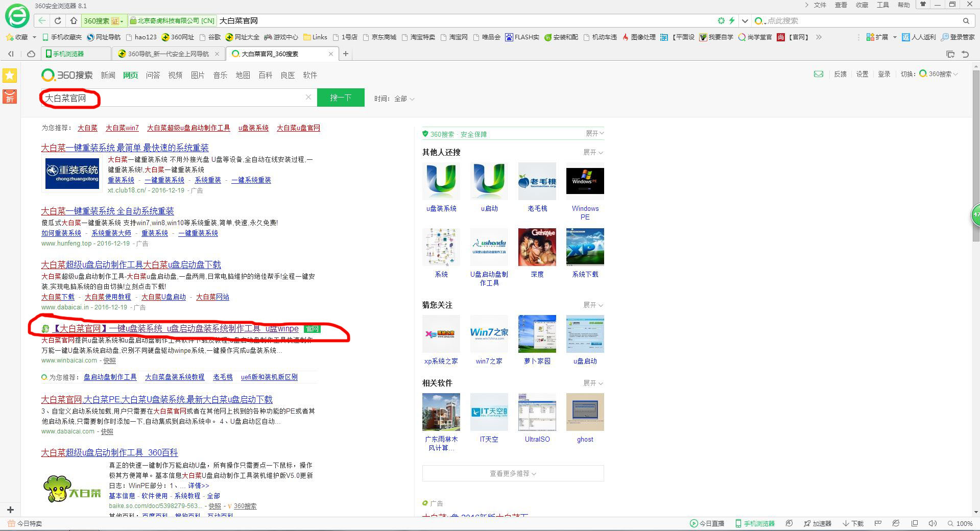Open the 手机浏览器 panel in the status bar
Image resolution: width=980 pixels, height=531 pixels.
pos(756,523)
